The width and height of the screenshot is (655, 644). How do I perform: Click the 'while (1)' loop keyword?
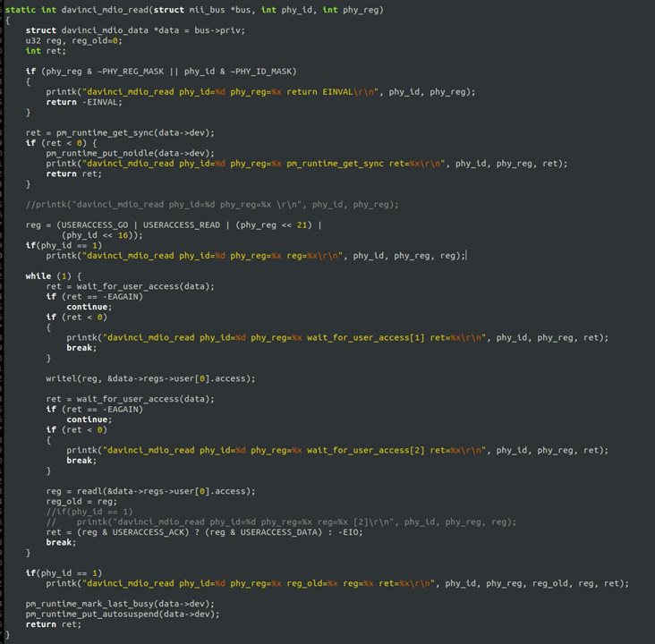(x=38, y=276)
